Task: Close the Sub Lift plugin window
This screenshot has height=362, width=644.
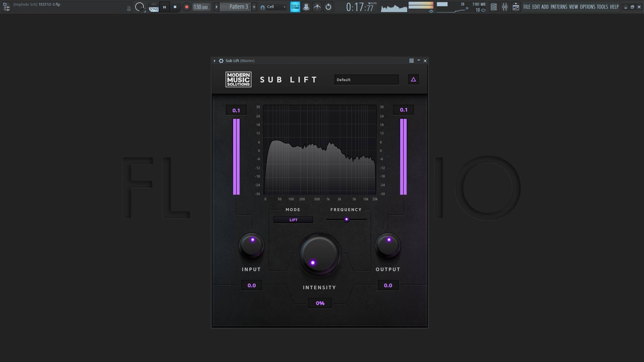Action: (x=425, y=61)
